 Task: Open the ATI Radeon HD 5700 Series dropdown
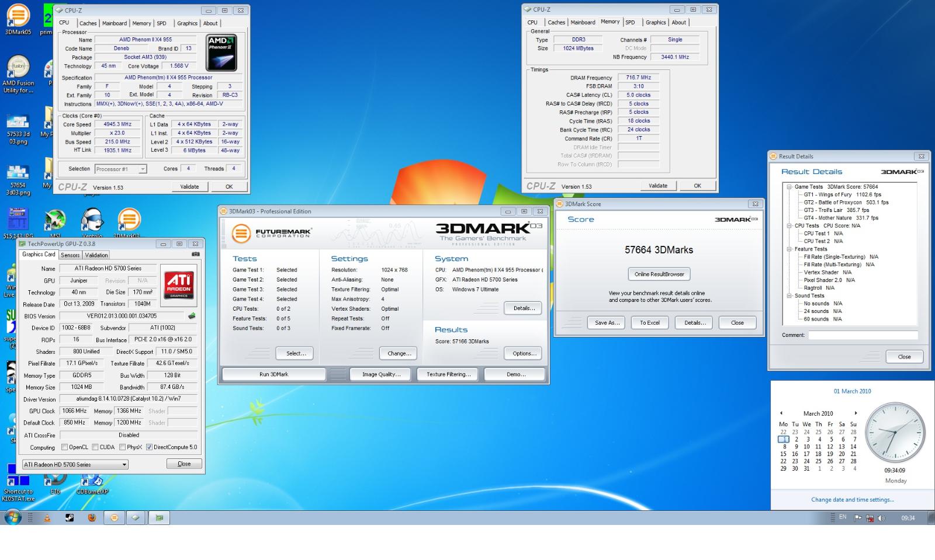click(x=75, y=465)
